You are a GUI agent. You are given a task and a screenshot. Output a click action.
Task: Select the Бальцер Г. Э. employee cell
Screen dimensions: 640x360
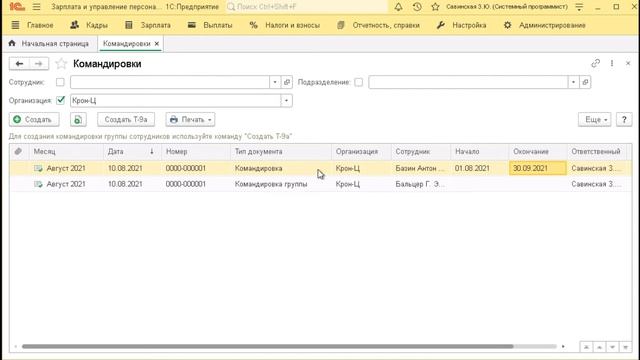click(x=421, y=184)
